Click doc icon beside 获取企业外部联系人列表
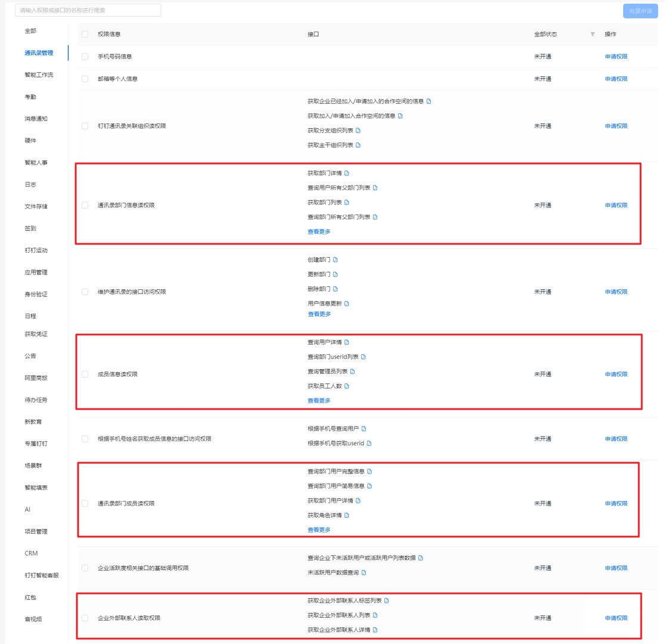The image size is (665, 644). point(375,615)
